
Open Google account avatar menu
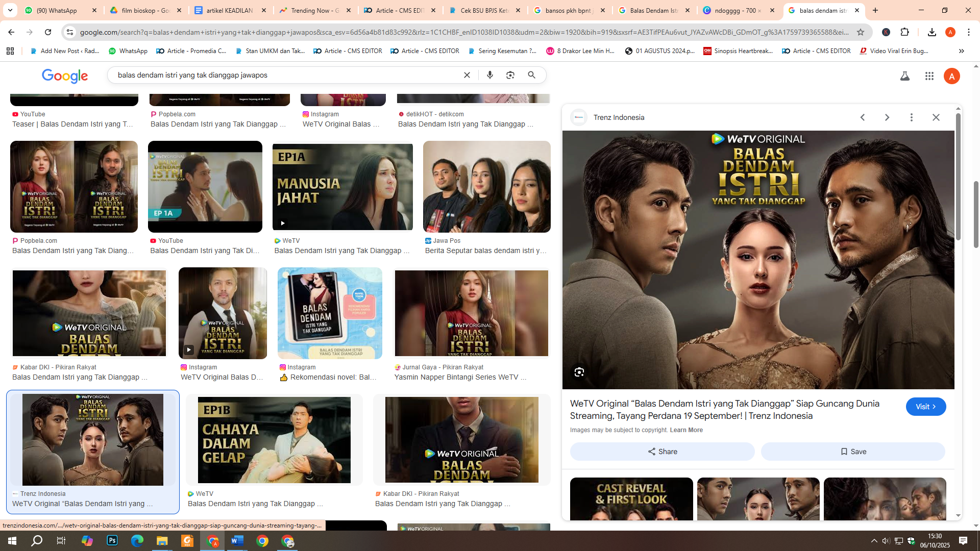952,76
